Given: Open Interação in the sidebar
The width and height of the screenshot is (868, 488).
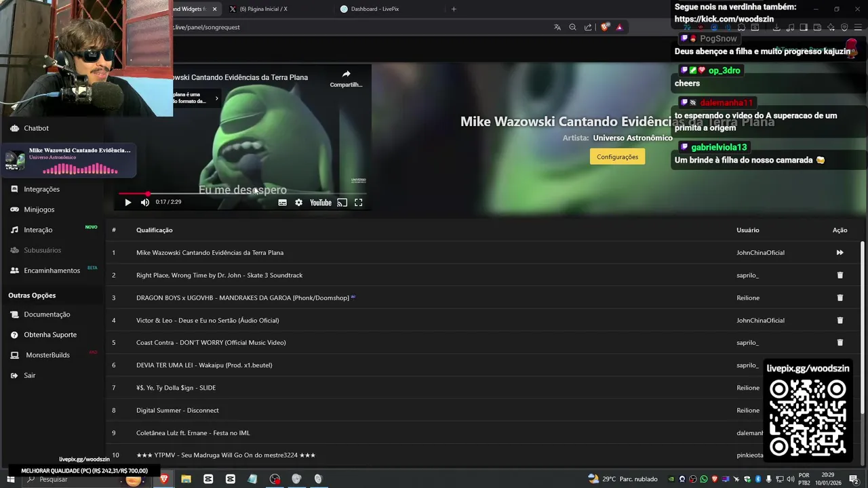Looking at the screenshot, I should coord(38,230).
